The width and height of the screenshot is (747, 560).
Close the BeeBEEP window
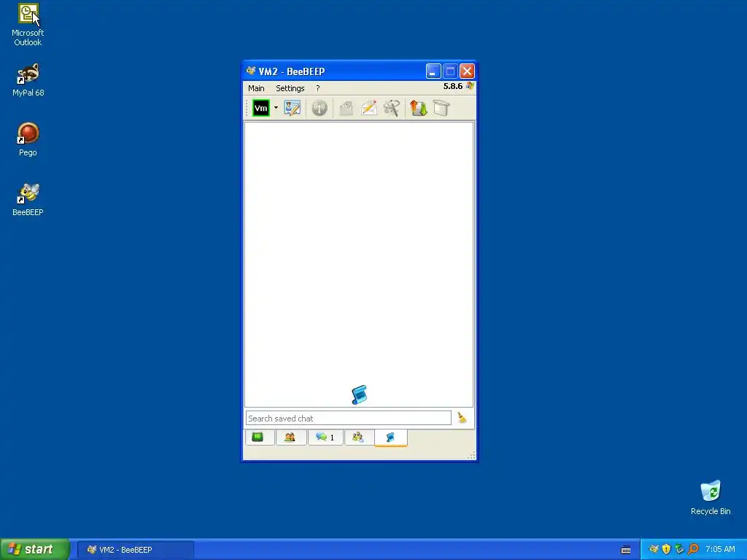[x=468, y=71]
